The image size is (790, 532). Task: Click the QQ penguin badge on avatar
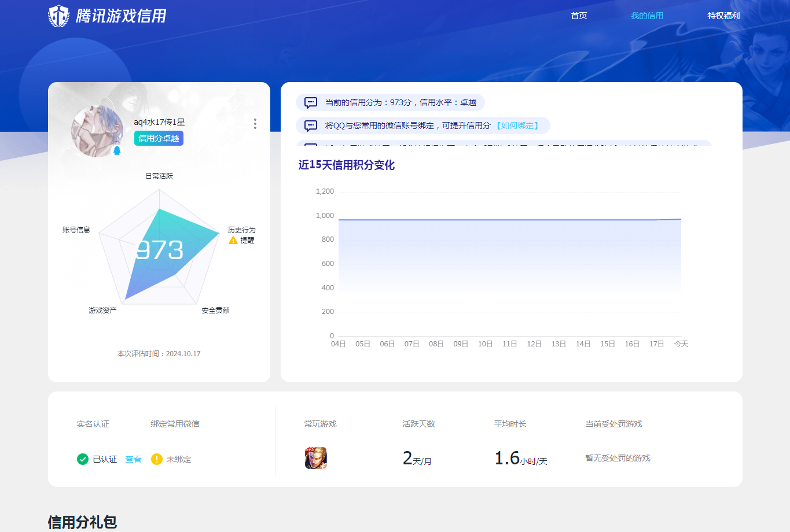tap(117, 151)
